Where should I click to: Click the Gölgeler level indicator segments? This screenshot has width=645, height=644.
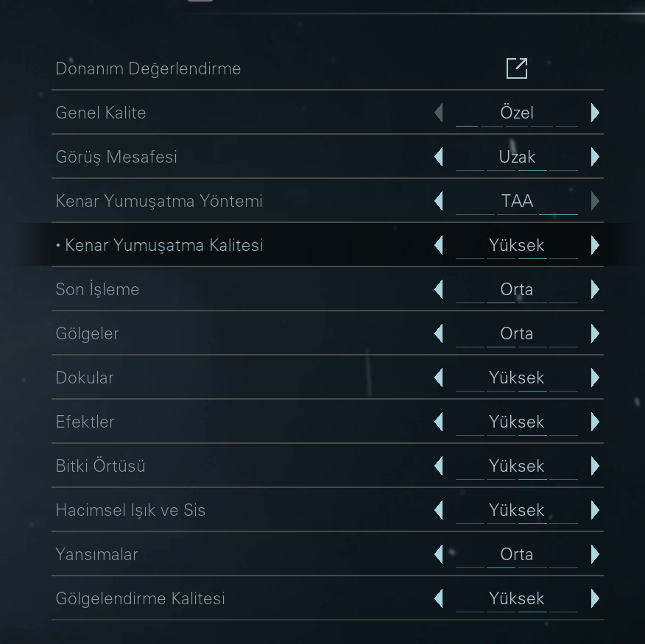click(x=517, y=346)
